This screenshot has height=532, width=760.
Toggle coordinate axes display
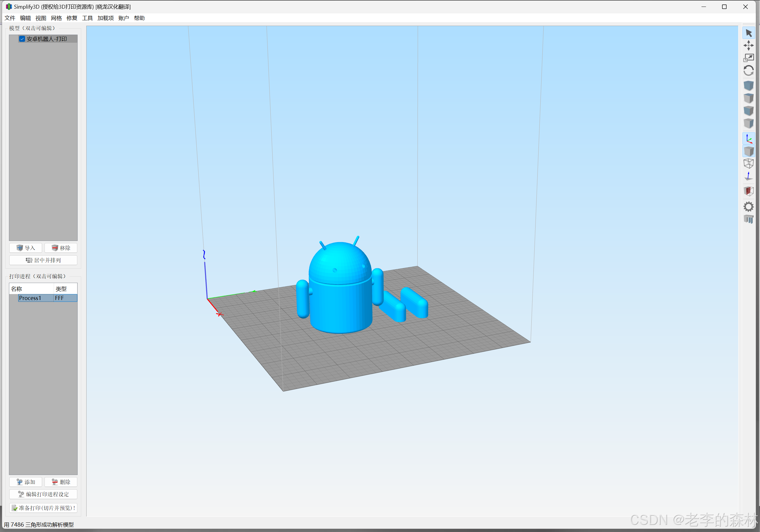tap(748, 139)
